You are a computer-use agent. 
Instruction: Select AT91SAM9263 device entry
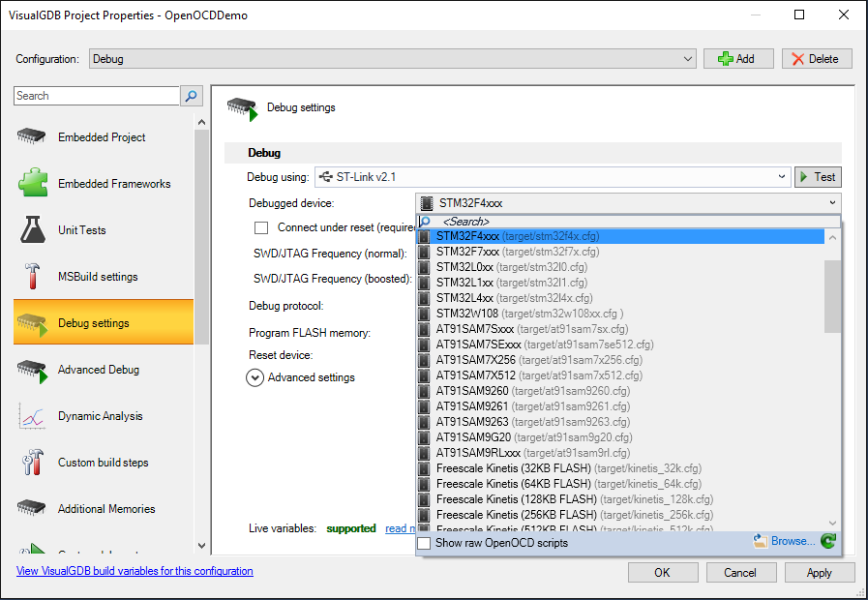click(620, 422)
